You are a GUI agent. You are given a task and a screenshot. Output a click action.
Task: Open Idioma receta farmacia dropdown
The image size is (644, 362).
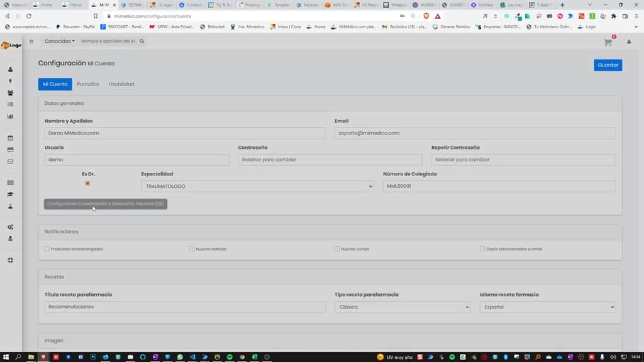pyautogui.click(x=548, y=307)
